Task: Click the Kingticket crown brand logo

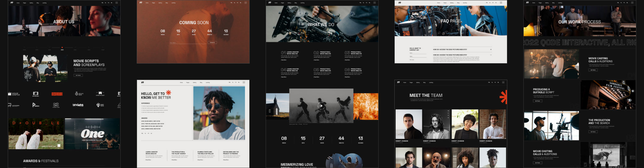Action: (x=100, y=93)
